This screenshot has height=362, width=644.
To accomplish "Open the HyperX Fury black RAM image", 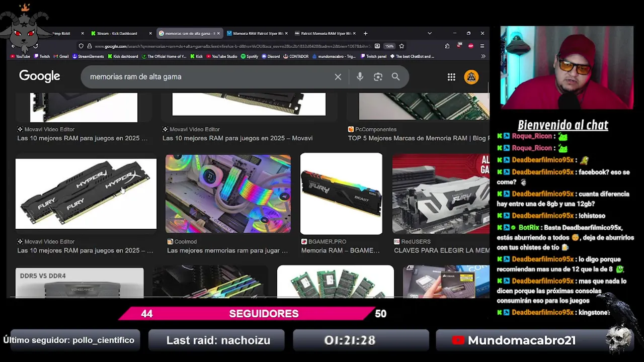I will [x=86, y=194].
